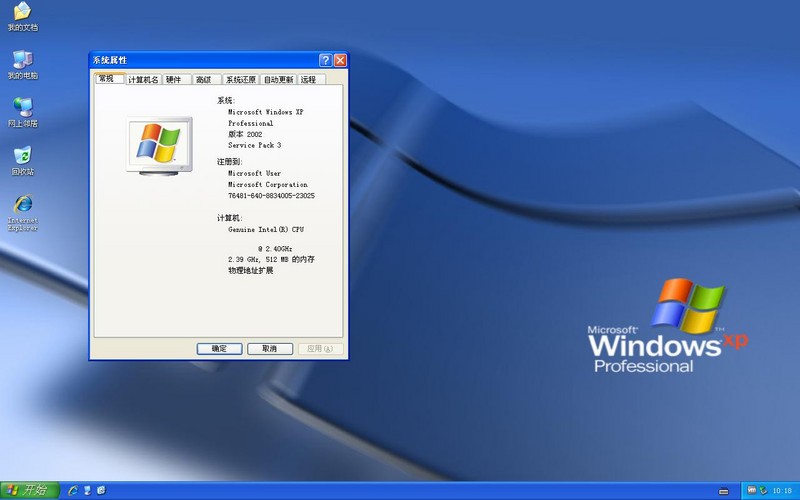This screenshot has width=800, height=500.
Task: Switch to the 高级 tab
Action: 207,80
